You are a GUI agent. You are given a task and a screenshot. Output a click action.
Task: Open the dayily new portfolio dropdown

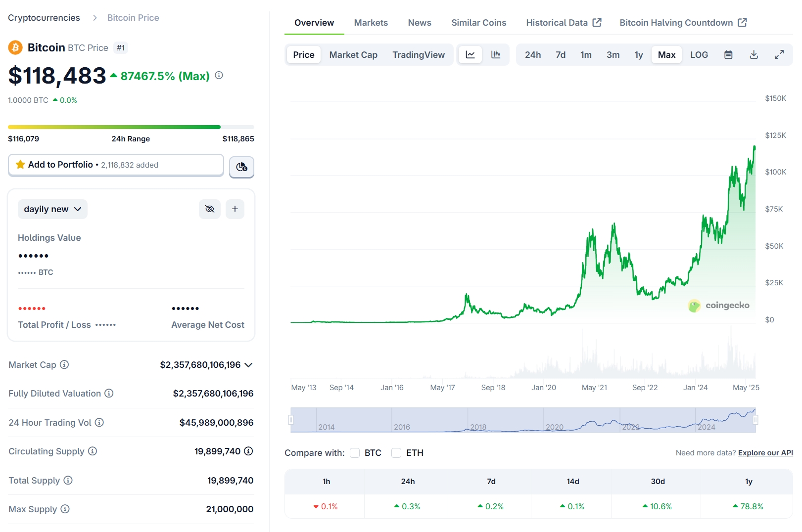[x=52, y=209]
